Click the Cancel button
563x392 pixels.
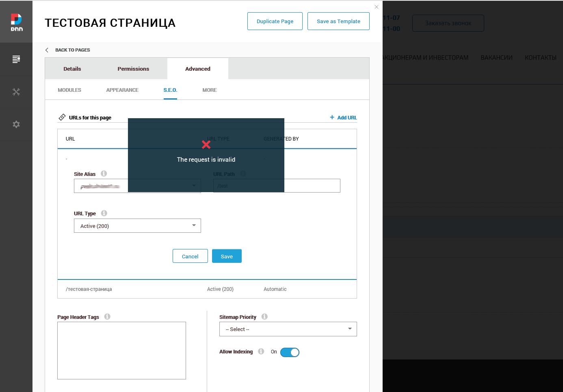click(190, 256)
